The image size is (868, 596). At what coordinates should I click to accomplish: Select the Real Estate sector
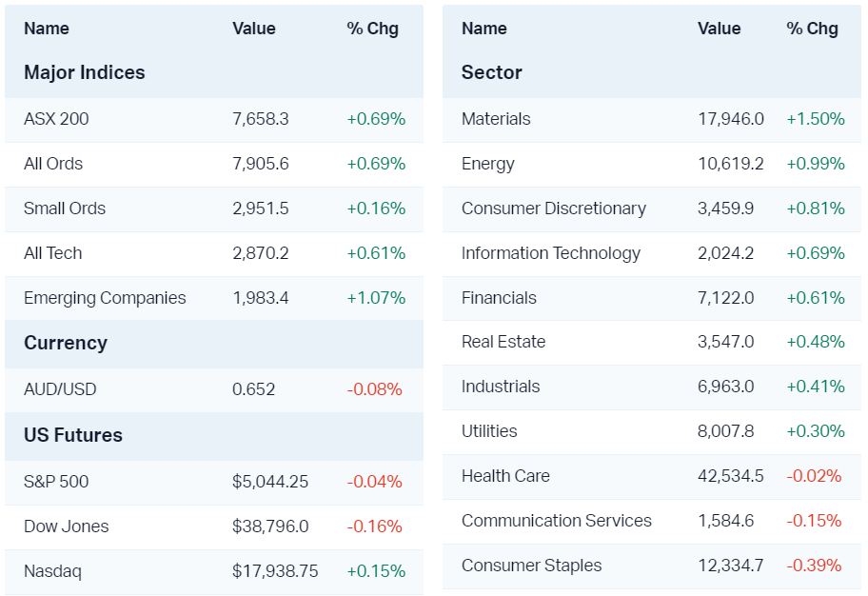503,342
